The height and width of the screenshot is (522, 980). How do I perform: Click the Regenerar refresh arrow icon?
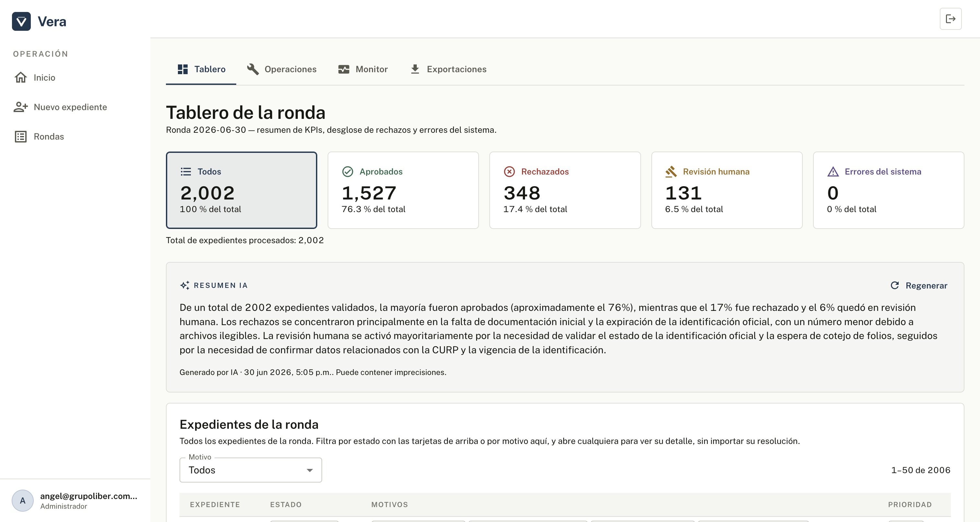tap(895, 285)
